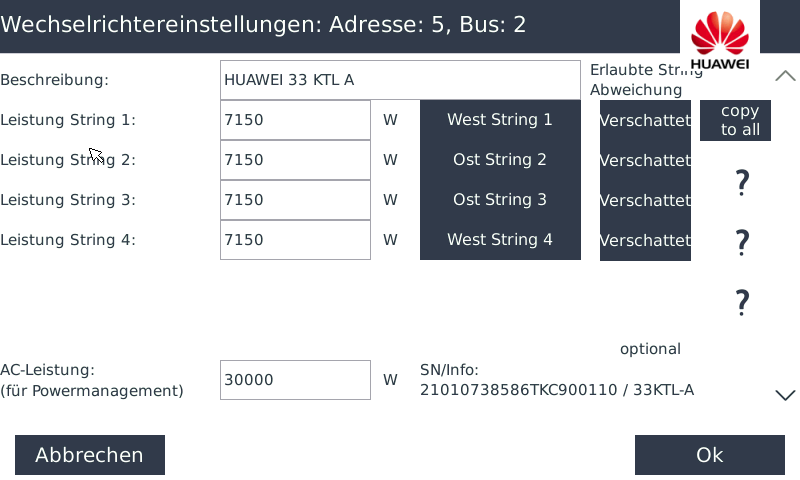Image resolution: width=800 pixels, height=480 pixels.
Task: Toggle Verschattet for Leistung String 1
Action: (645, 120)
